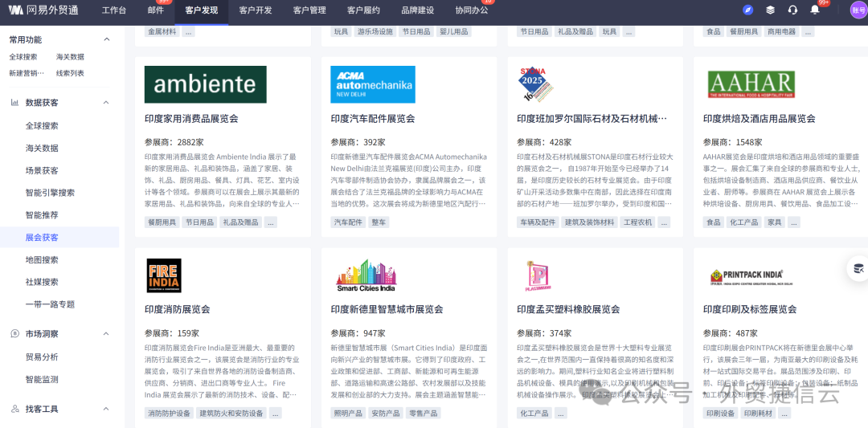Screen dimensions: 868x428
Task: Open 智能监测 in sidebar
Action: coord(42,380)
